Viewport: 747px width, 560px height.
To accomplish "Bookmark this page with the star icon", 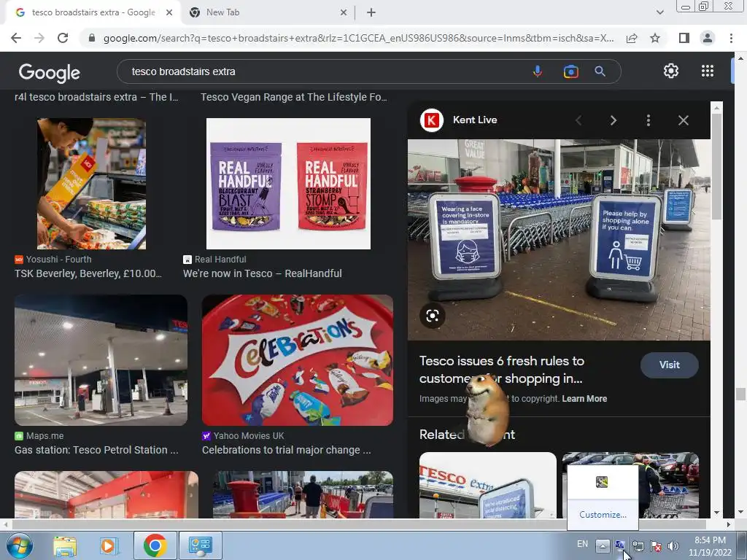I will [655, 38].
